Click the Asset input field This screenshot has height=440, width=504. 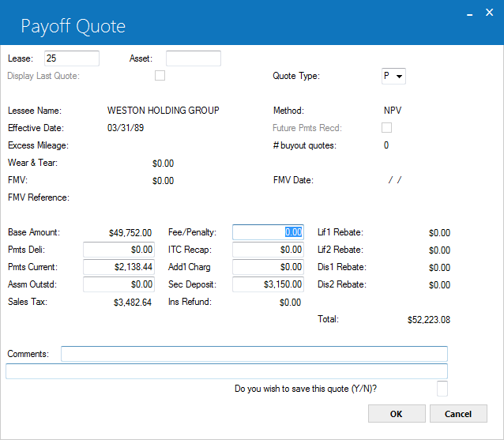point(194,58)
